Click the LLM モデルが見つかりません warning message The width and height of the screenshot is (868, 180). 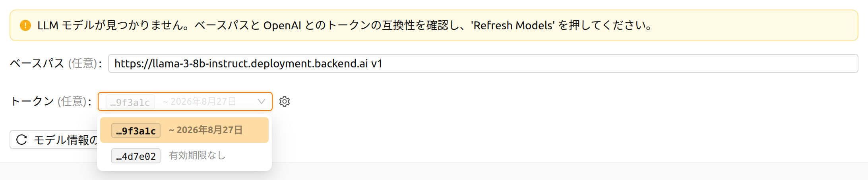346,26
